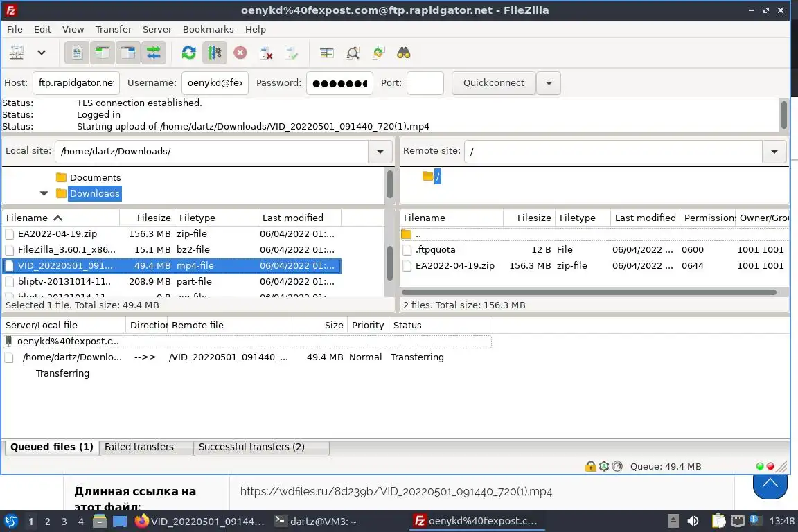Select local file EA2022-04-19.zip
This screenshot has height=532, width=798.
[x=172, y=233]
